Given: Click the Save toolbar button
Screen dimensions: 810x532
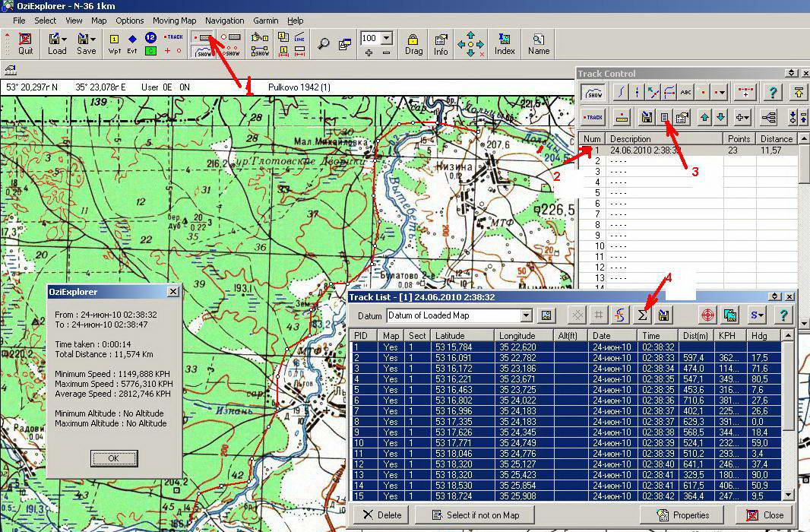Looking at the screenshot, I should (87, 44).
